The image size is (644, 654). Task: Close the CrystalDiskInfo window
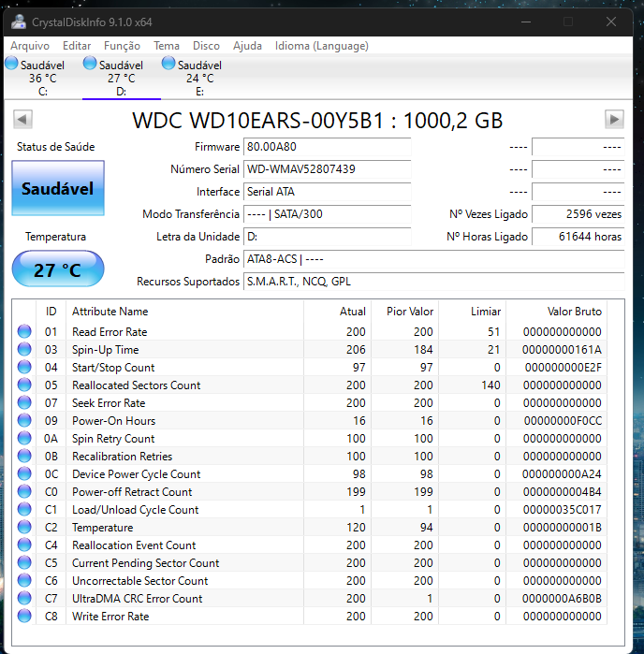[x=611, y=22]
